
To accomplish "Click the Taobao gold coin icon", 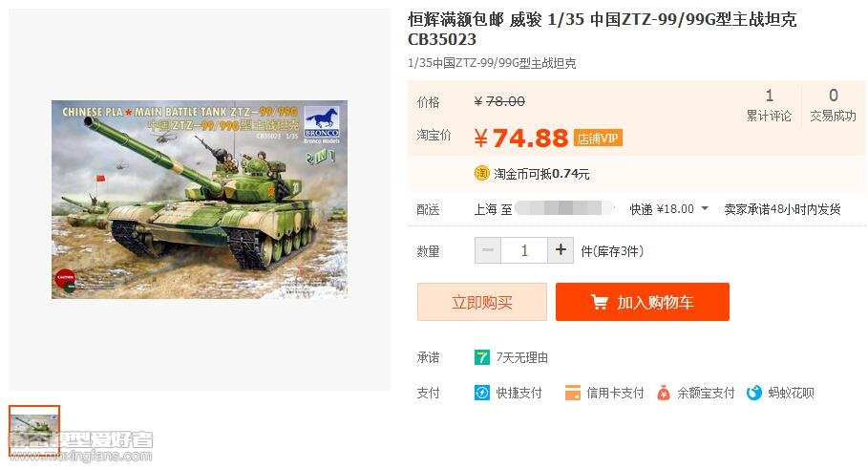I will click(481, 173).
